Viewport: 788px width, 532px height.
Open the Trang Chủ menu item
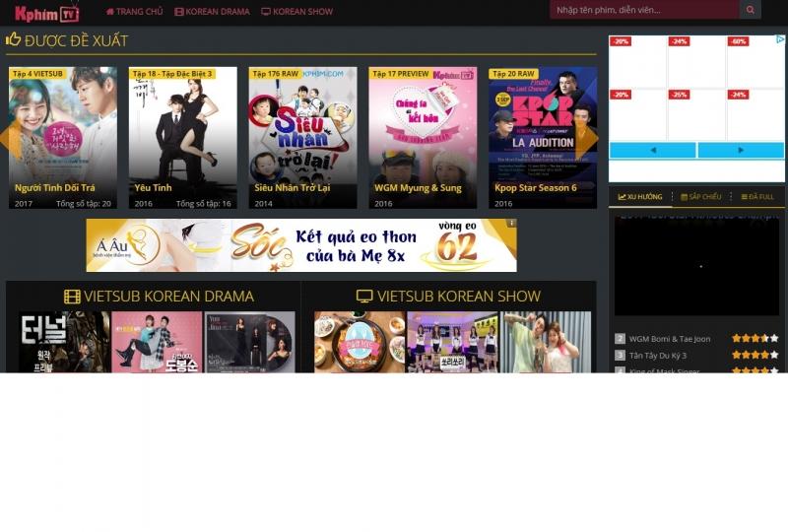135,12
